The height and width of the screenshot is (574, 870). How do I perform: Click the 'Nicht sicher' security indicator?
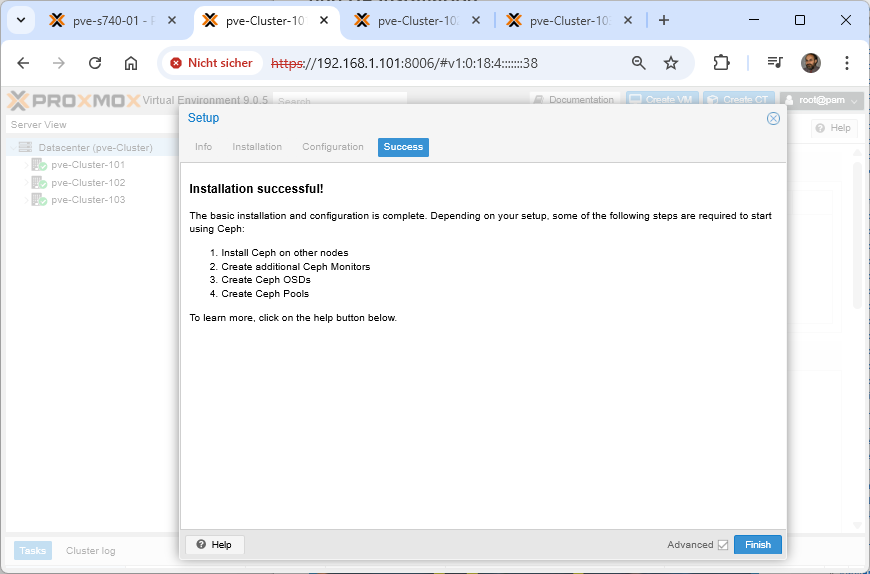pyautogui.click(x=211, y=63)
